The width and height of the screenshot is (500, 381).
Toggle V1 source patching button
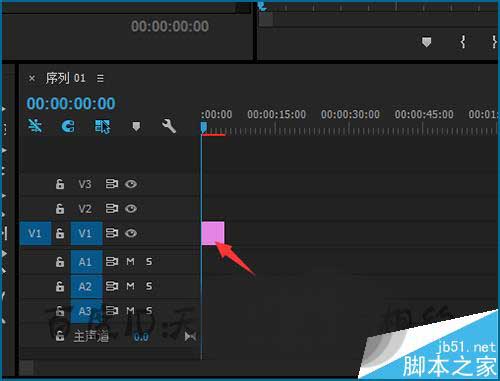[35, 233]
